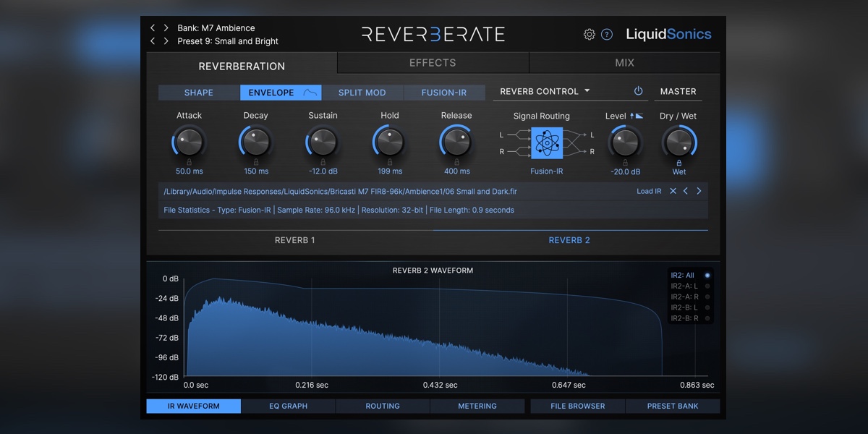Click the Decay knob
Image resolution: width=868 pixels, height=434 pixels.
pos(255,142)
